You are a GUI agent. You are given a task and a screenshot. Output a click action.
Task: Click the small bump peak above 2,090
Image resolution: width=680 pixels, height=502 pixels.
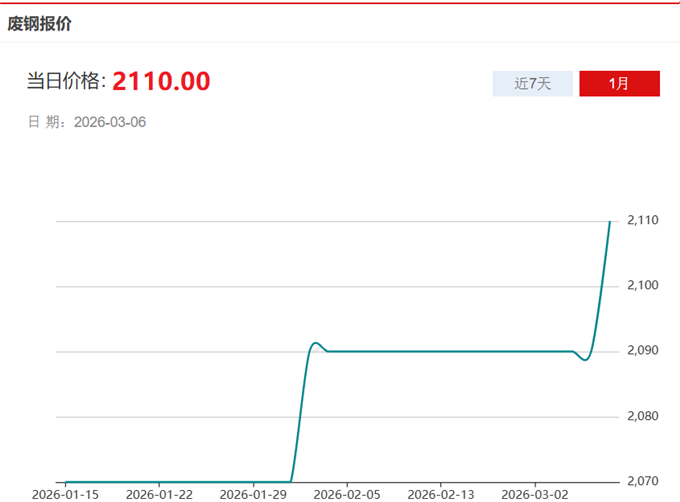point(315,343)
